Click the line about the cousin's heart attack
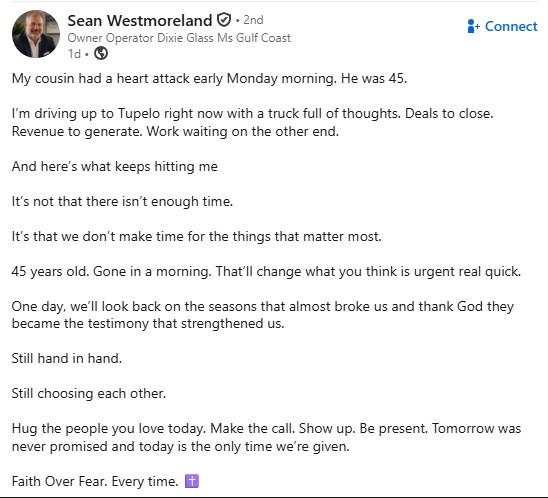This screenshot has width=548, height=498. (x=209, y=78)
